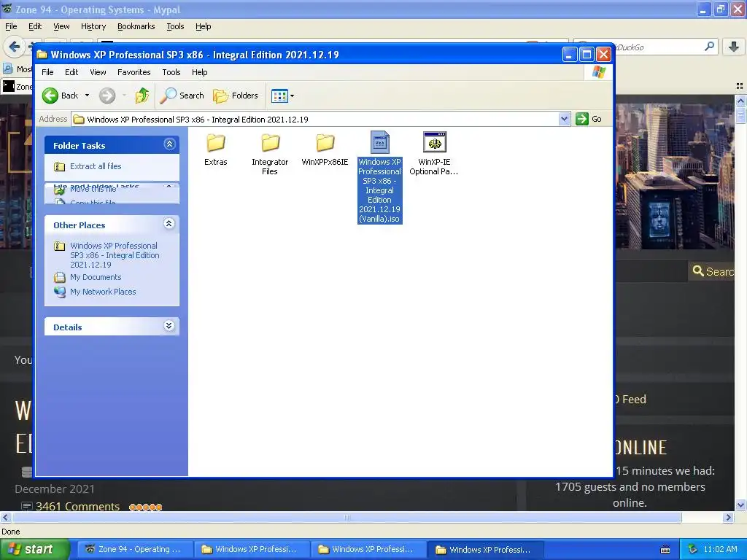
Task: Open Explorer Edit menu
Action: coord(71,72)
